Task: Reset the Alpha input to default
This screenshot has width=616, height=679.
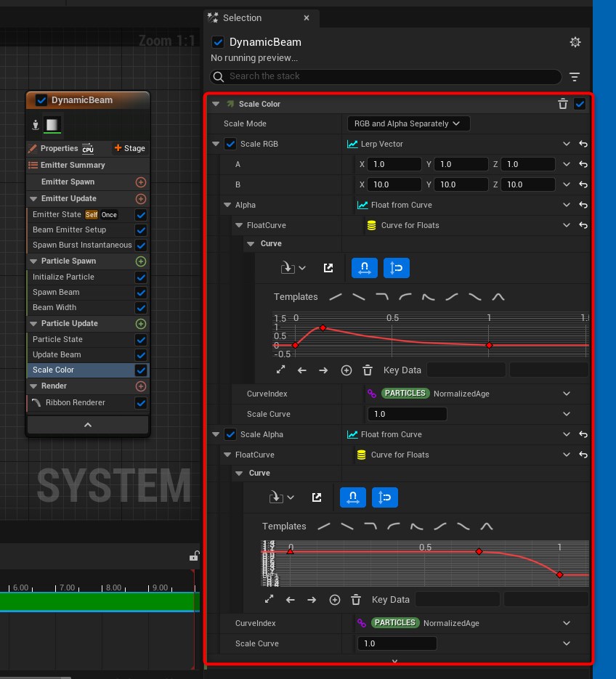Action: pyautogui.click(x=583, y=205)
